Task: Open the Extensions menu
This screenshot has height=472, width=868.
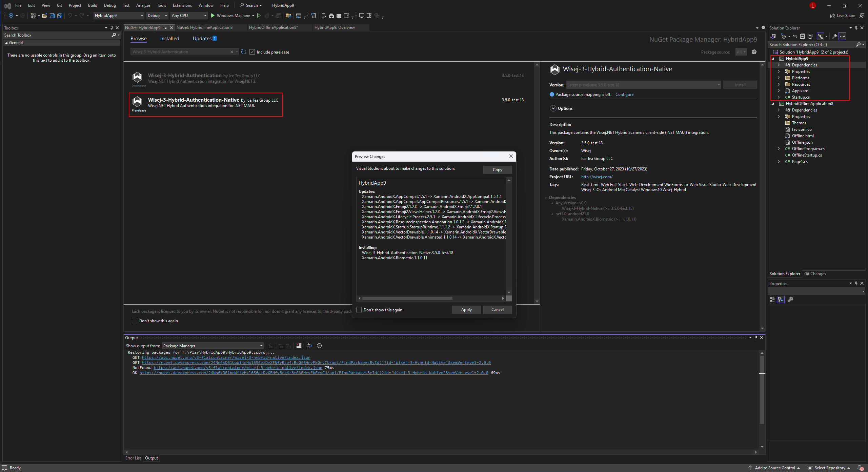Action: [182, 5]
